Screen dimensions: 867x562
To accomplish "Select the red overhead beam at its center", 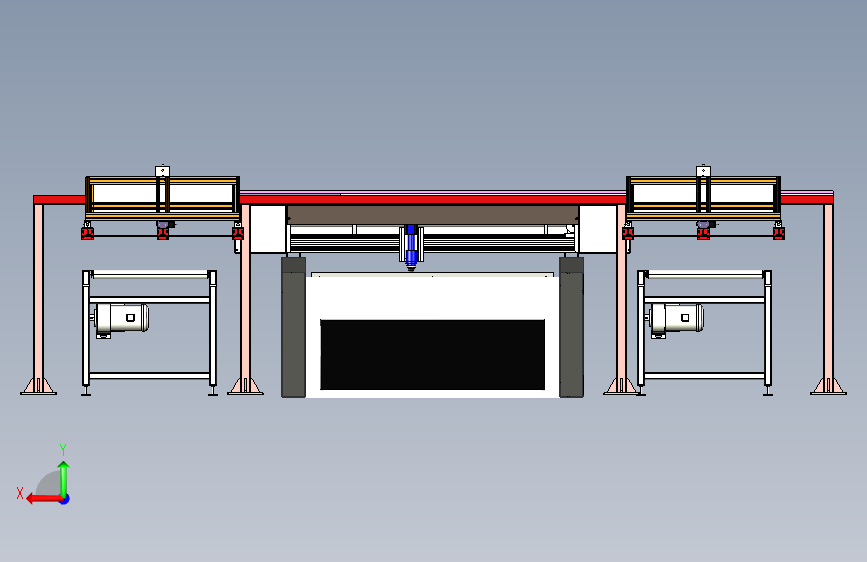I will click(433, 199).
